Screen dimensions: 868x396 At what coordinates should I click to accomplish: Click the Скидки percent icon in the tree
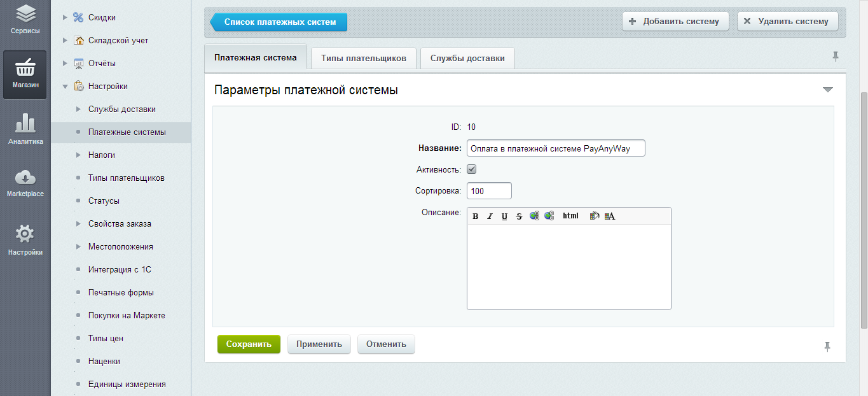pos(79,17)
